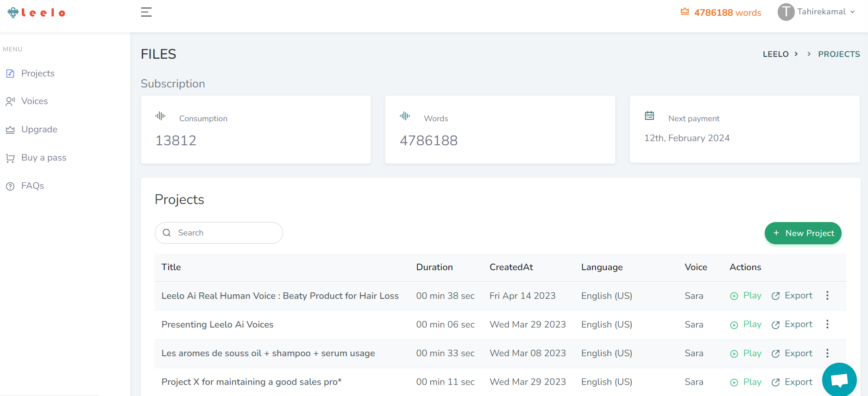Click the Words value 4786188 card
Viewport: 868px width, 396px height.
[x=429, y=140]
